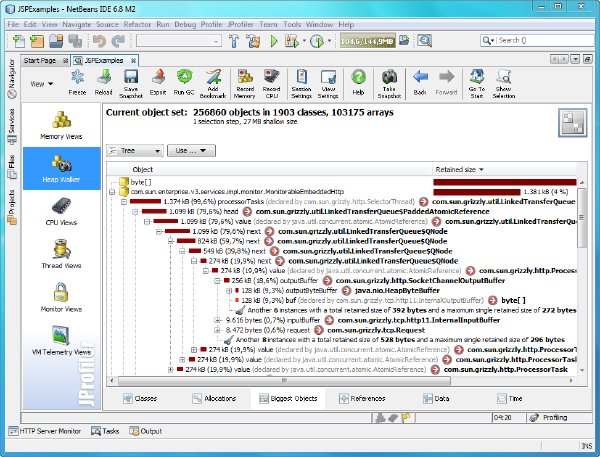
Task: Click the vertical scrollbar of the tree
Action: [x=582, y=217]
